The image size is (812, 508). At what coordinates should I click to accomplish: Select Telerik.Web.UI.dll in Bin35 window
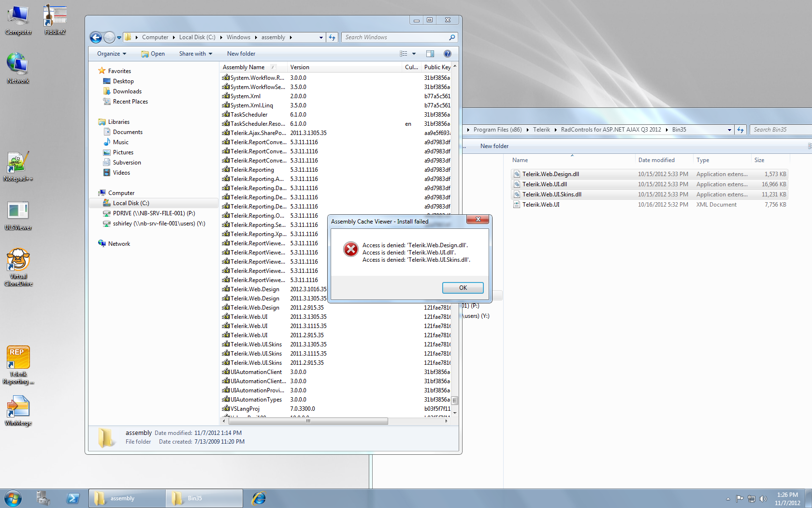tap(649, 184)
